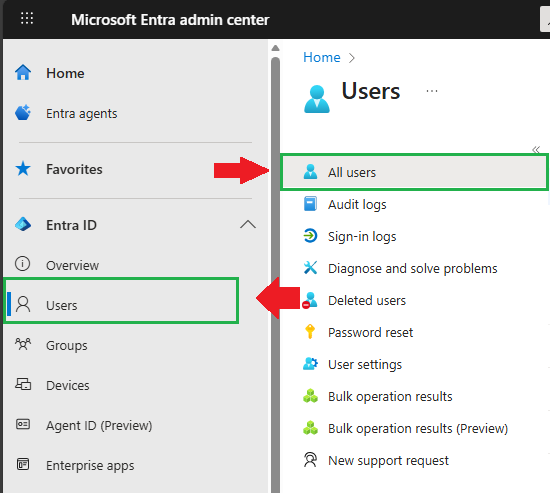Click the Bulk operation results cubes icon

pos(310,396)
